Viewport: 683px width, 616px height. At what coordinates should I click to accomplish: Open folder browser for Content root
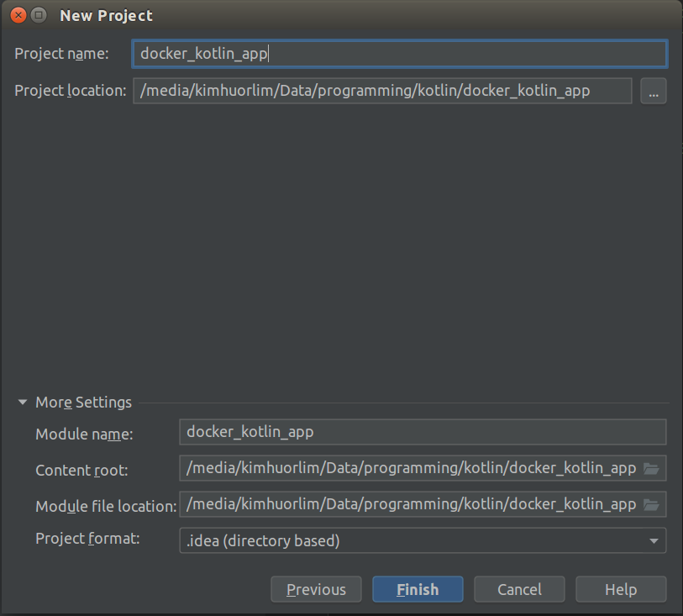[x=651, y=469]
